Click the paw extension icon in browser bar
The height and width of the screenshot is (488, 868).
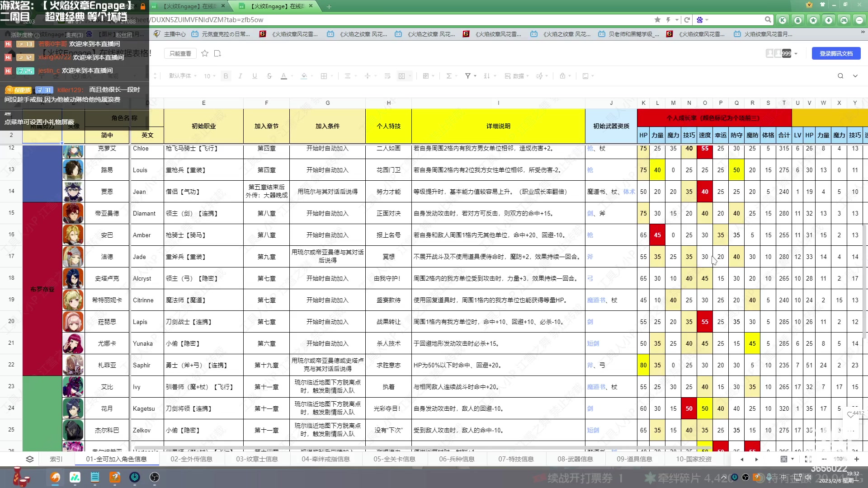(x=700, y=20)
